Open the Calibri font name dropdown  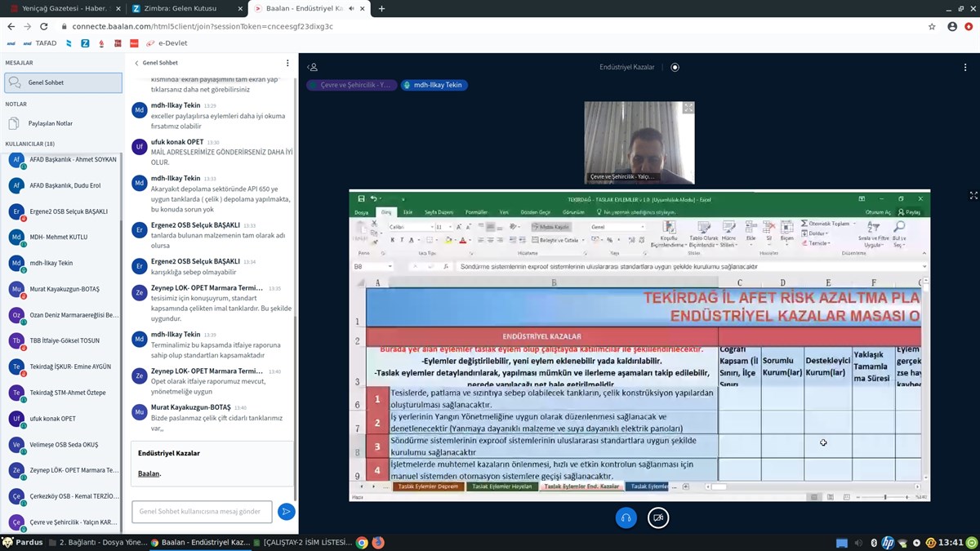tap(430, 227)
